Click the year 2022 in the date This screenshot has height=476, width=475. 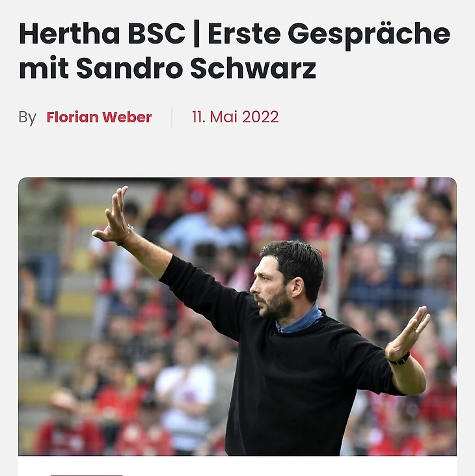tap(260, 117)
